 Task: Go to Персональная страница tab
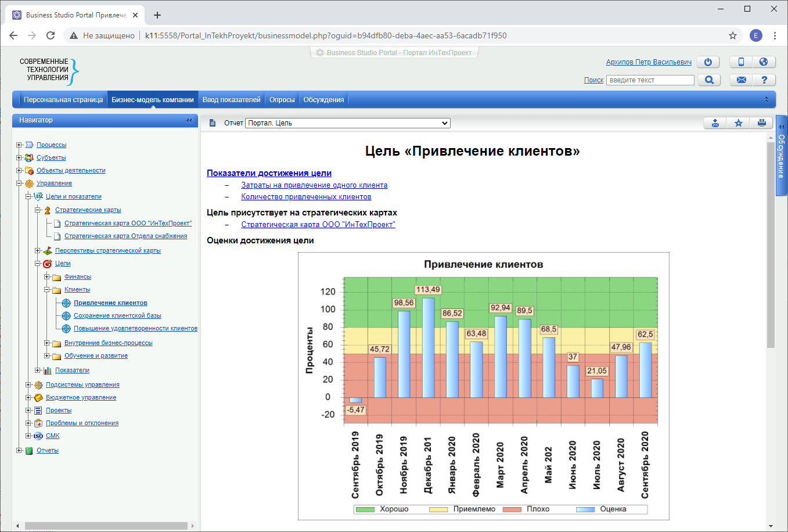63,100
